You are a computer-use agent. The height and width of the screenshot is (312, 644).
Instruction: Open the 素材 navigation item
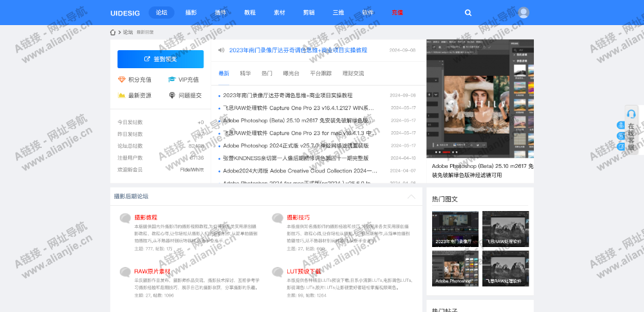279,13
